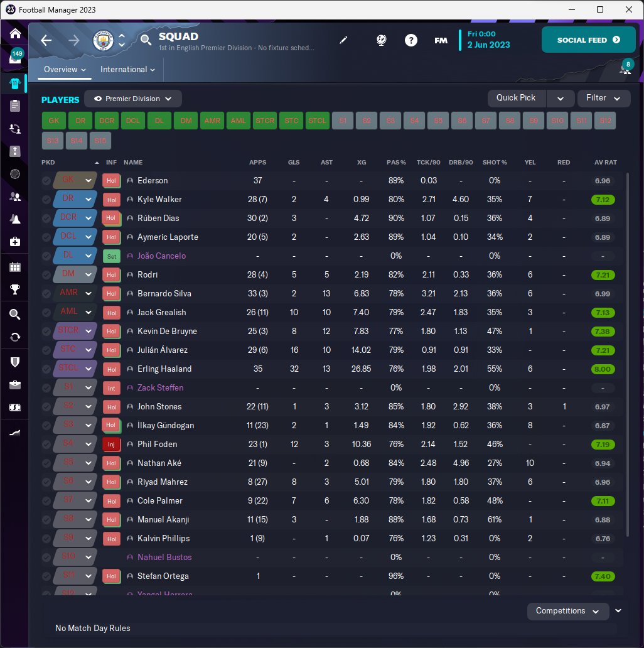Expand the chevron right of Competitions

click(618, 611)
